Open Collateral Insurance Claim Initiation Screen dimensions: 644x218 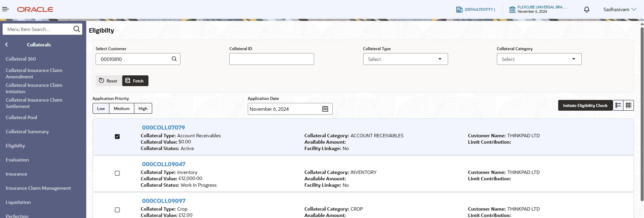tap(34, 88)
